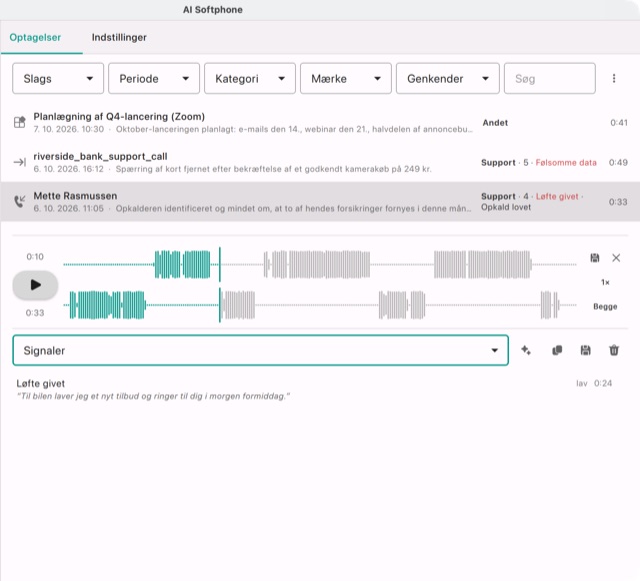Screen dimensions: 640x581
Task: Click the Søg search field
Action: tap(549, 78)
